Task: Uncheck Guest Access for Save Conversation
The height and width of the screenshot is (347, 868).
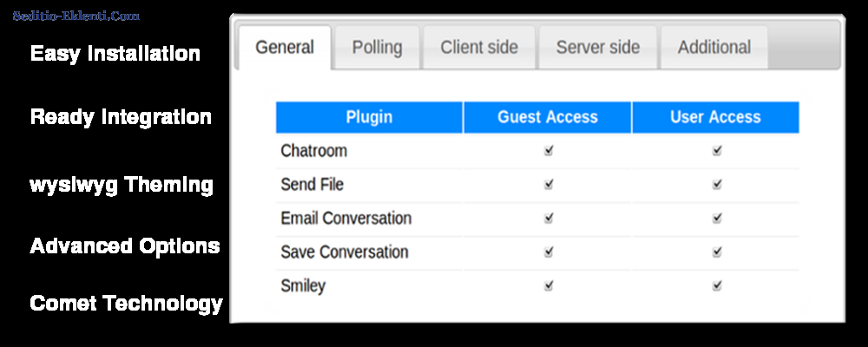Action: (548, 252)
